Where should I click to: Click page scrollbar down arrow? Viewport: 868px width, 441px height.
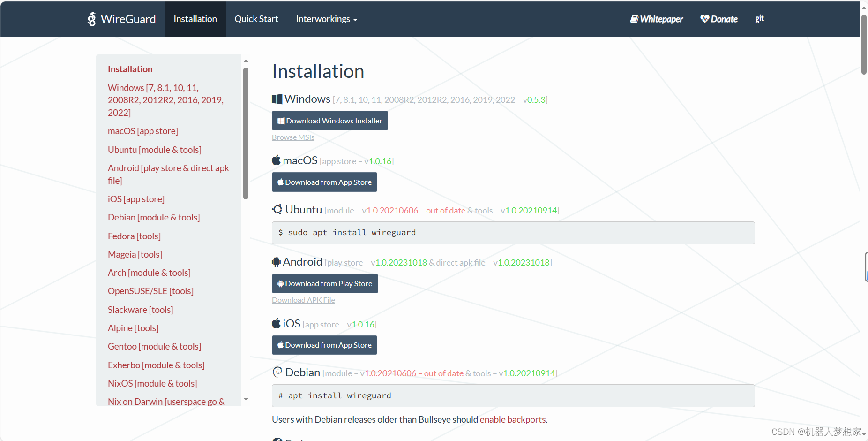(864, 434)
